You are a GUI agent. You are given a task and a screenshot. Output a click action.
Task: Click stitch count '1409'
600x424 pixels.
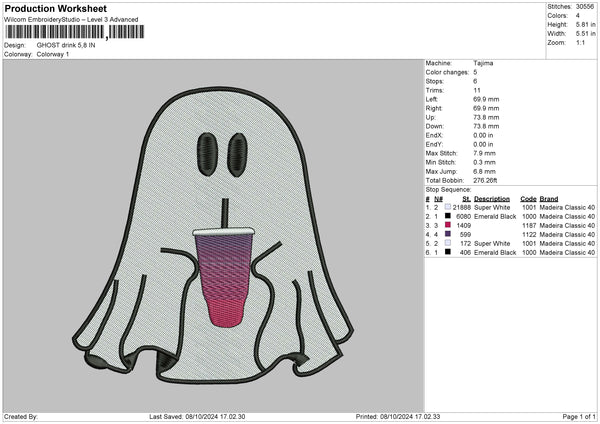[x=463, y=225]
